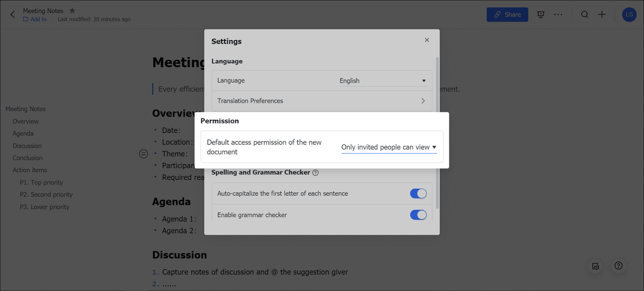This screenshot has height=291, width=644.
Task: Toggle auto-capitalize first letter switch
Action: tap(418, 194)
